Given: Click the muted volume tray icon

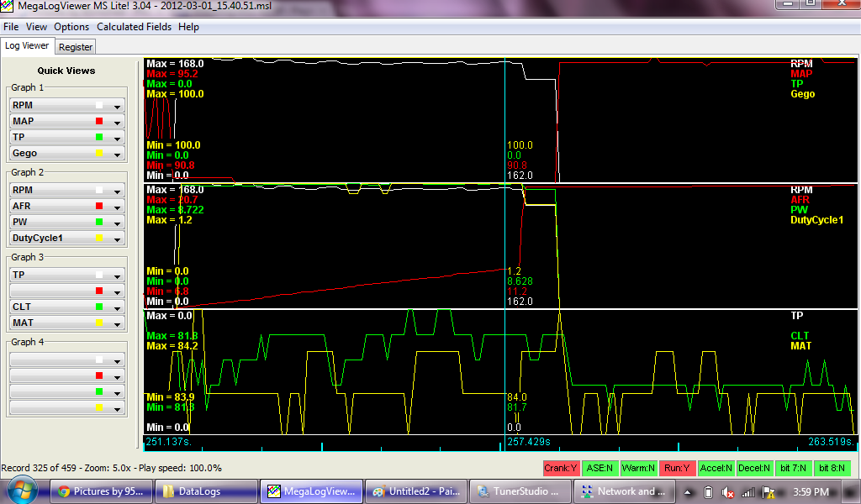Looking at the screenshot, I should click(728, 492).
